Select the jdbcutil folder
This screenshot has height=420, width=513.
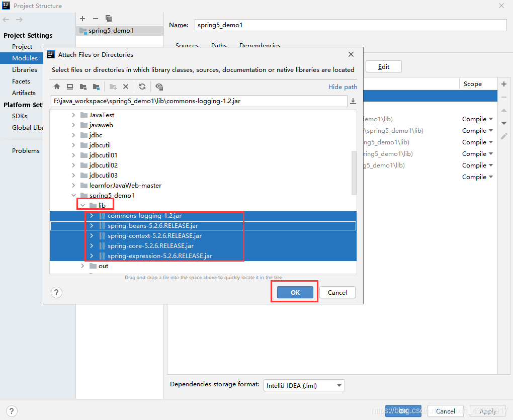click(100, 145)
